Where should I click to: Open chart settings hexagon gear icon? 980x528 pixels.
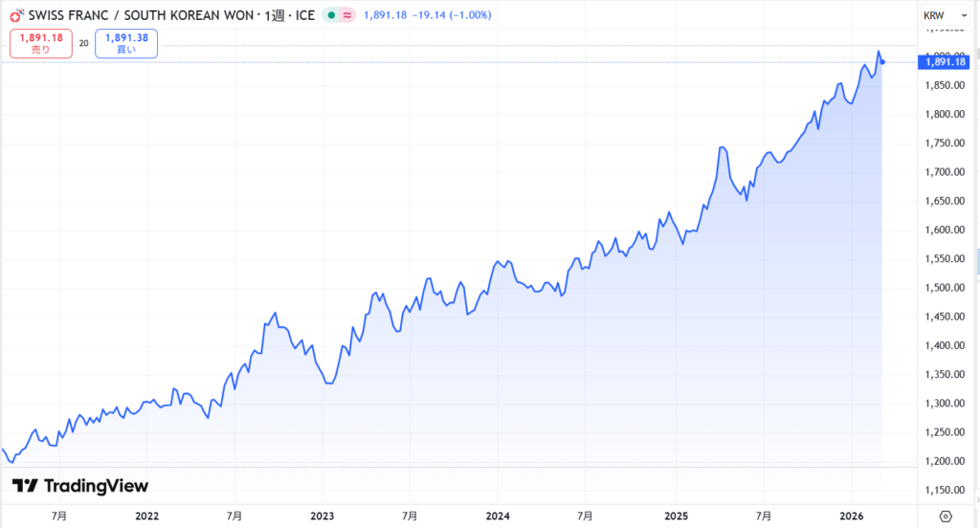click(x=946, y=516)
